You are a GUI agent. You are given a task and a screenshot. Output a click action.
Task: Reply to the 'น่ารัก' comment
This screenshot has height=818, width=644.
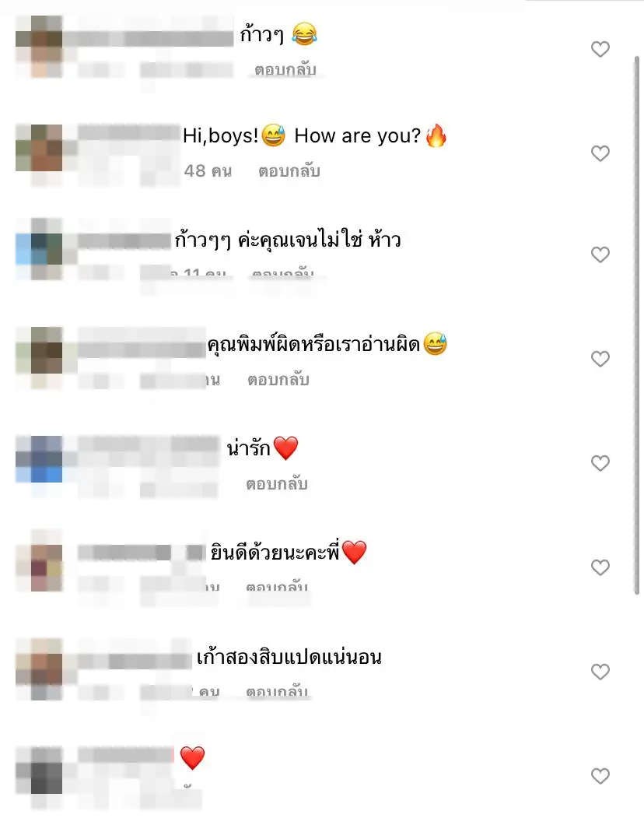click(277, 483)
